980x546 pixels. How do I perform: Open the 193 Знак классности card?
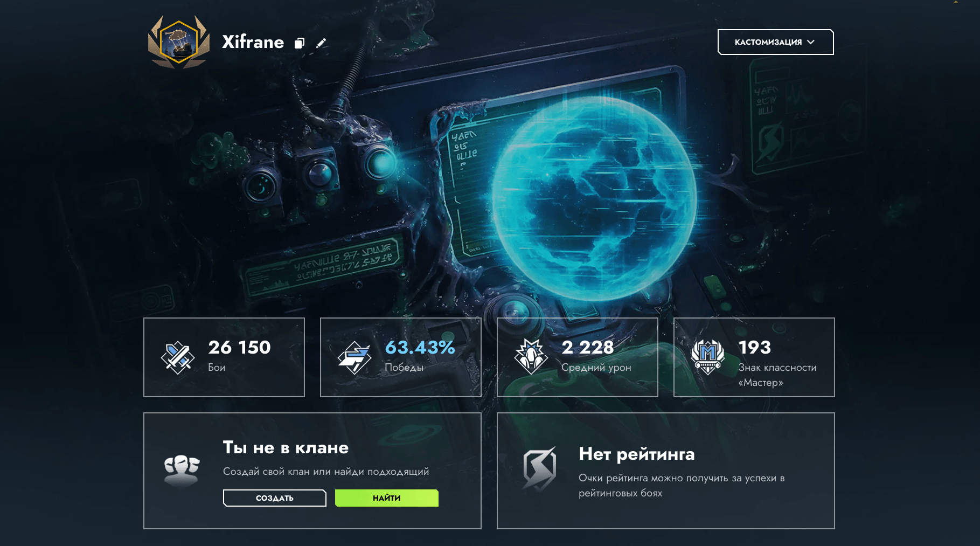click(754, 357)
